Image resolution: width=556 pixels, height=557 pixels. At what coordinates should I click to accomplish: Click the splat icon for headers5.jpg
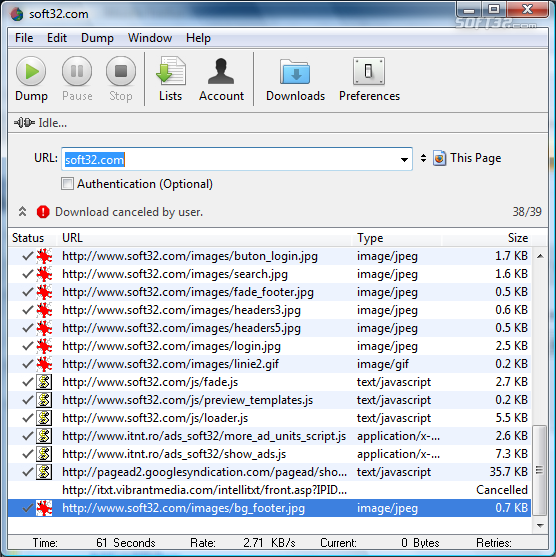coord(44,328)
